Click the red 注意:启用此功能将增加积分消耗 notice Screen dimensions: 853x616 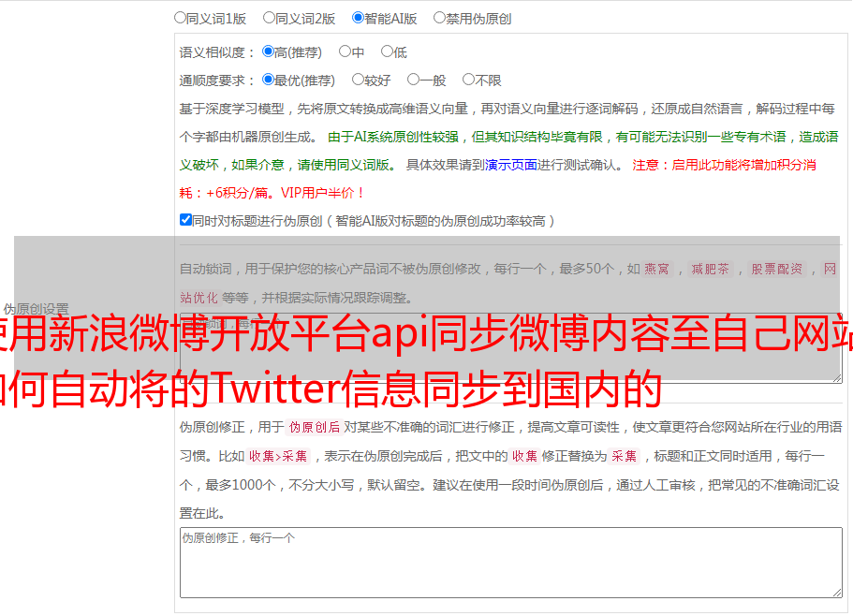tap(498, 179)
